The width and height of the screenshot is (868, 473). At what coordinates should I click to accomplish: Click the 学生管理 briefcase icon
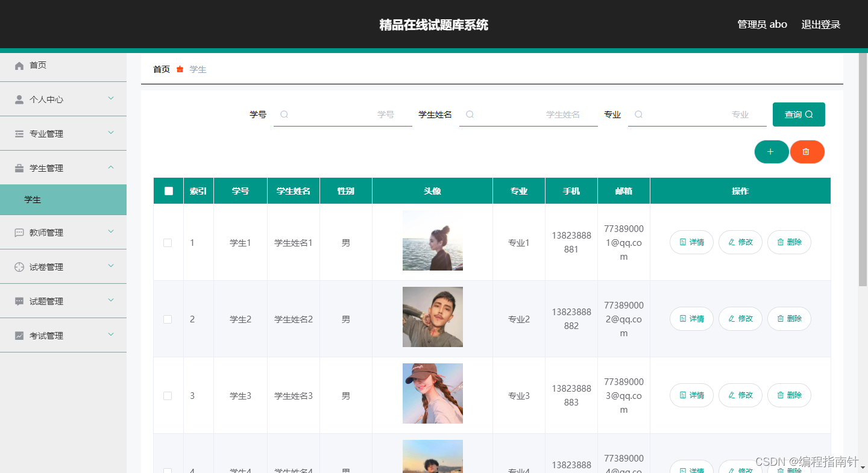click(x=18, y=168)
